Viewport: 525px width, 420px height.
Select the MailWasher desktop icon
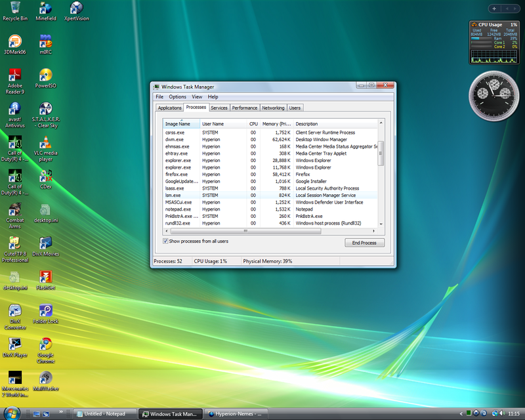point(46,381)
